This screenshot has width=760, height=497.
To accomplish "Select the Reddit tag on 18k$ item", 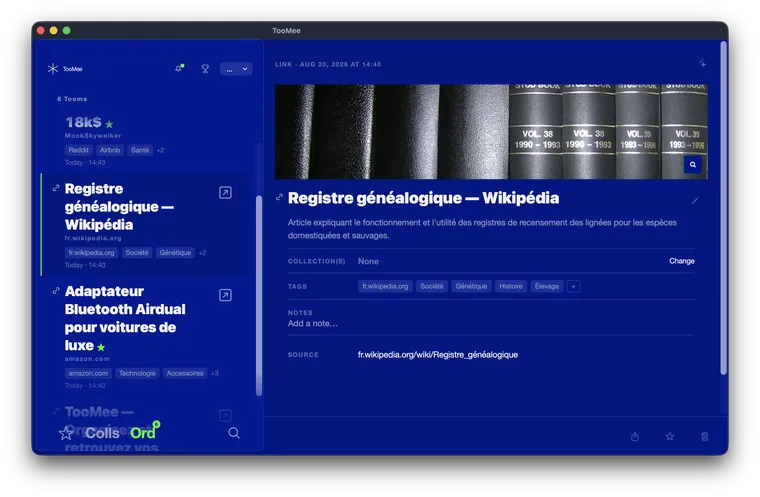I will point(79,150).
